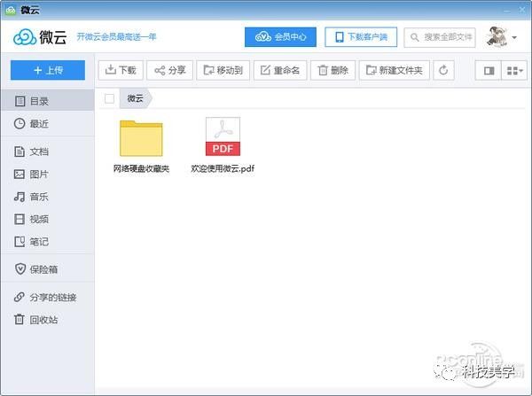Click the 欢迎使用微云.pdf file name
This screenshot has height=396, width=532.
pyautogui.click(x=223, y=168)
